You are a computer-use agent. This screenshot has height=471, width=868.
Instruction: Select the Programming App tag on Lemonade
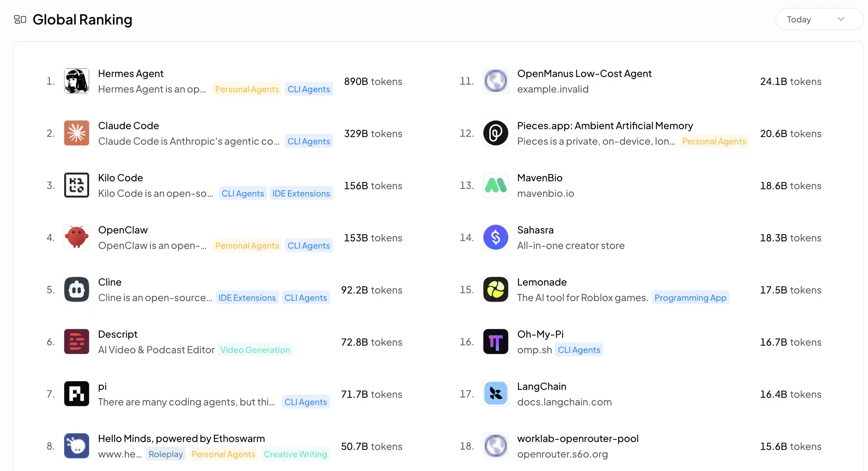point(691,298)
